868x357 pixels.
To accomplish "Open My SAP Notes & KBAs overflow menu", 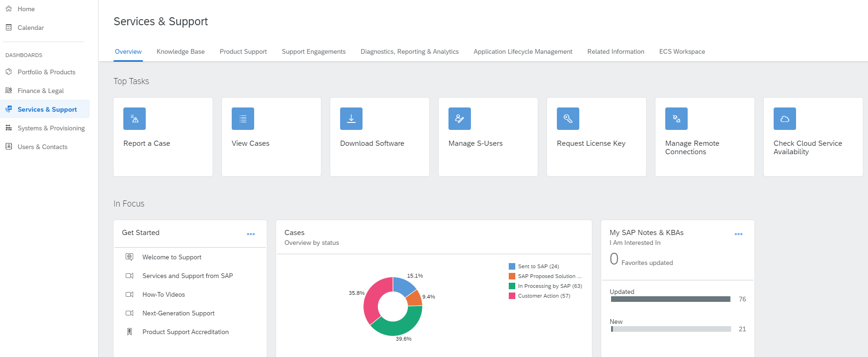I will 739,234.
